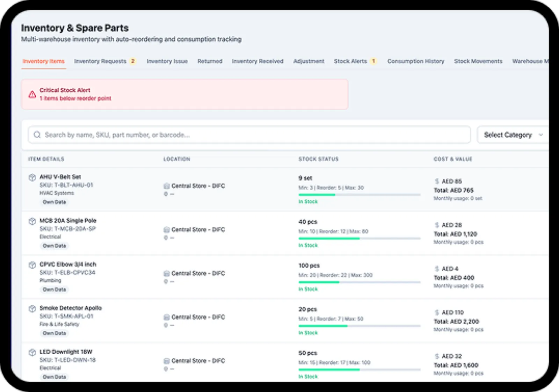Click the LOCATION column header
Screen dimensions: 559x392
click(x=177, y=159)
